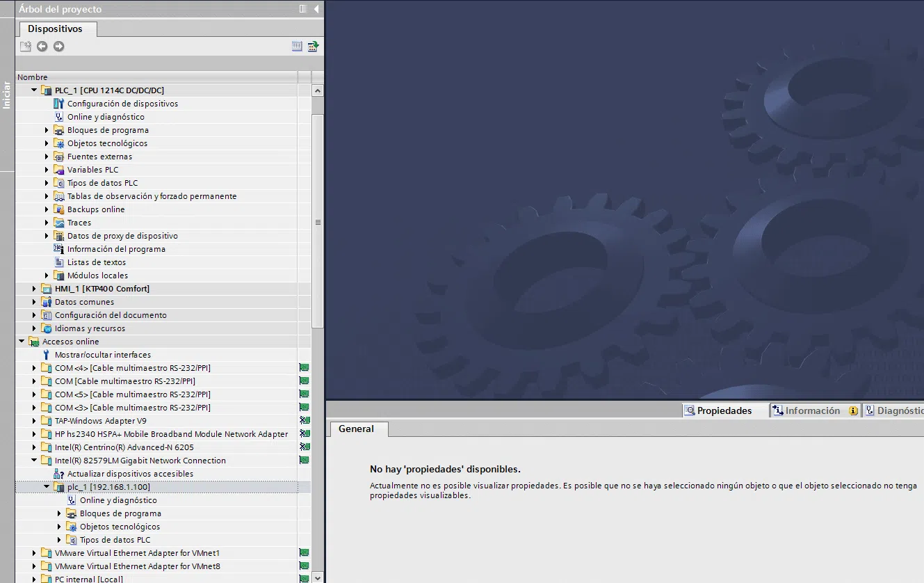Select the Dispositivos tab
This screenshot has width=924, height=583.
point(55,29)
